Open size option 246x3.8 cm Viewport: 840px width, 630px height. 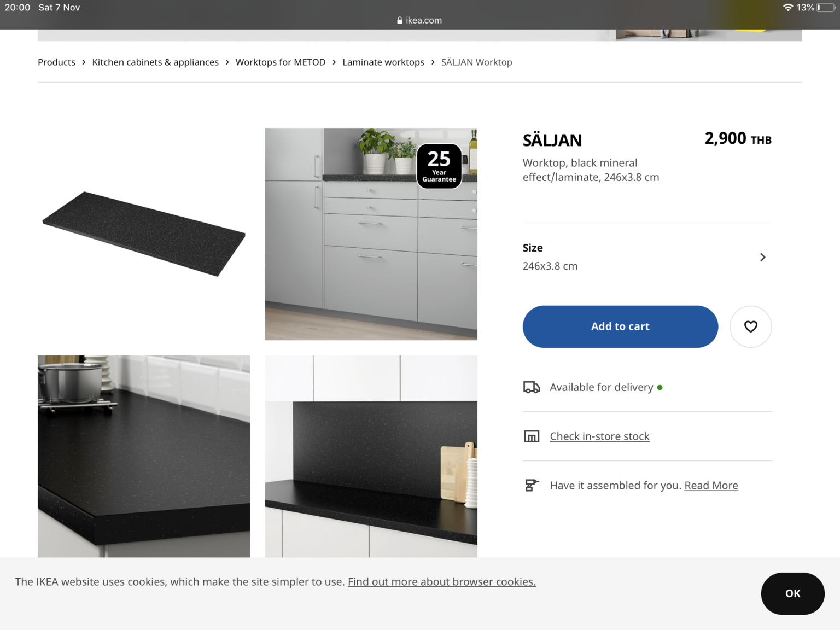[x=647, y=257]
